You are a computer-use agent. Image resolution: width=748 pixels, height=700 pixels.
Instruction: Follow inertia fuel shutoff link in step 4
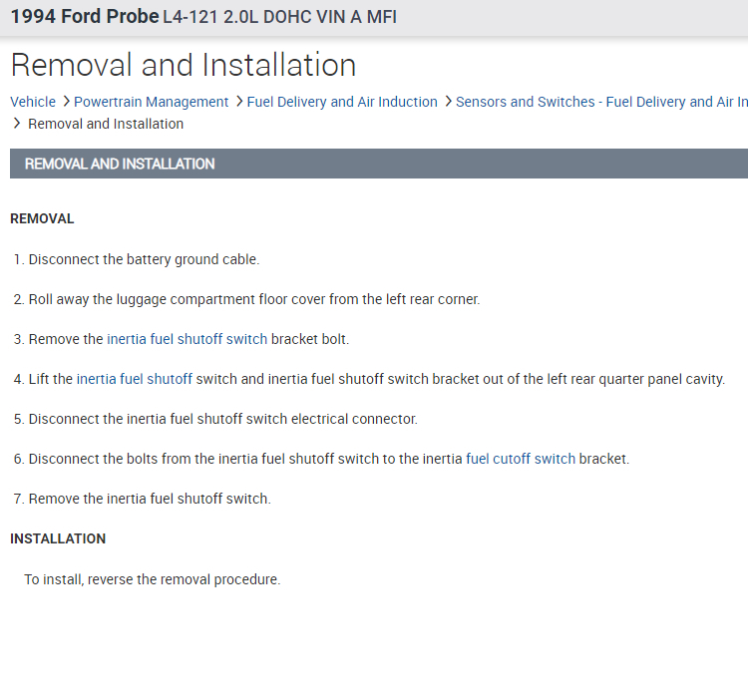pyautogui.click(x=134, y=379)
